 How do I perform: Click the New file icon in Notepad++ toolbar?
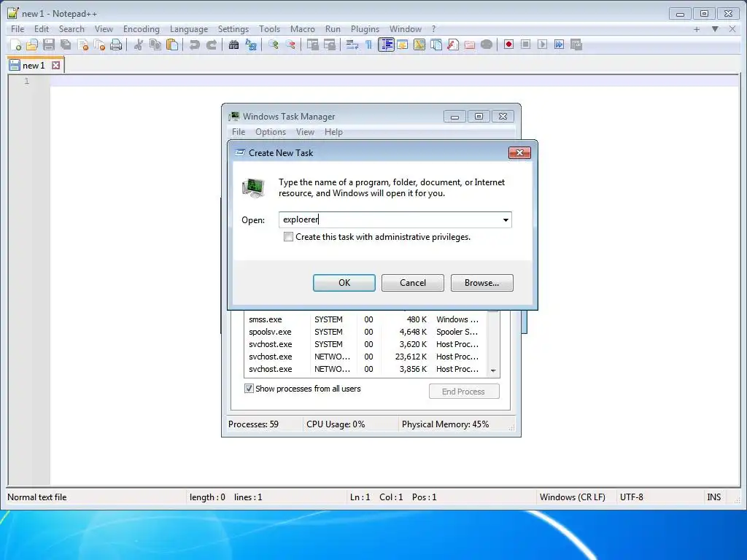(16, 44)
